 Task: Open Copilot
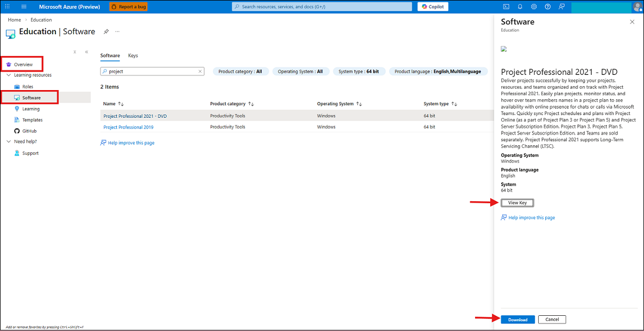pyautogui.click(x=433, y=7)
